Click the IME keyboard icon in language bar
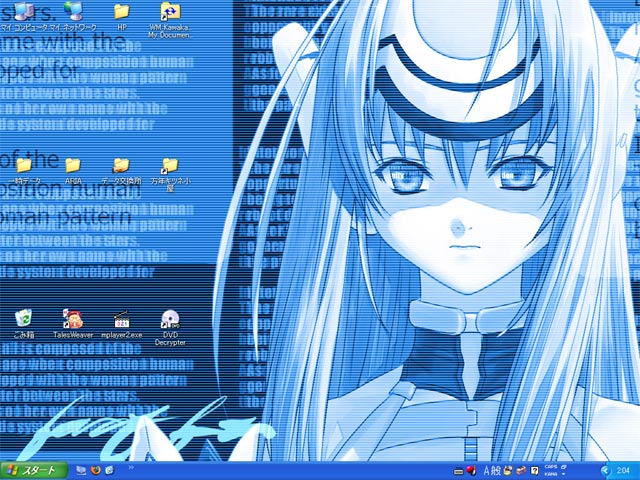Screen dimensions: 640x480 [459, 471]
